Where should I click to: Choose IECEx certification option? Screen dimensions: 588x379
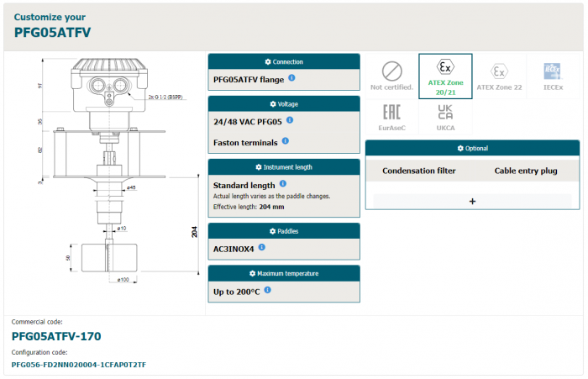(x=552, y=76)
